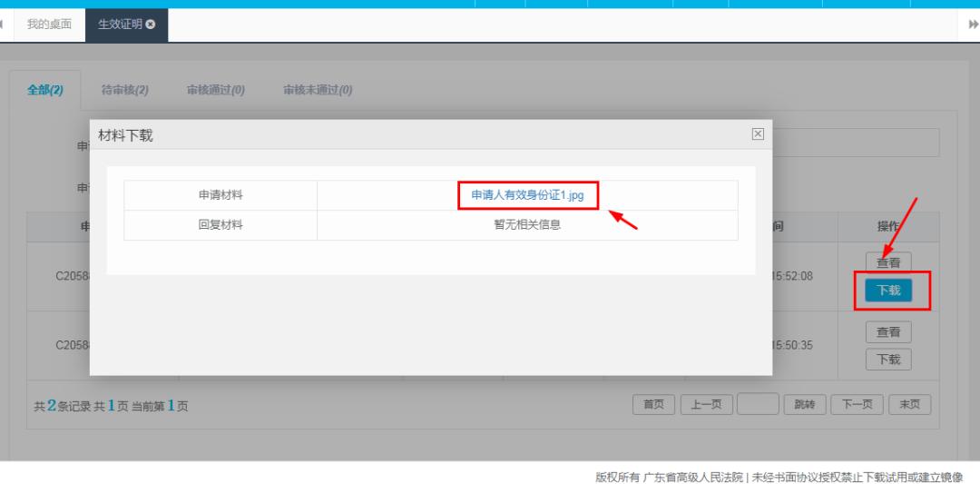The width and height of the screenshot is (980, 484).
Task: Click 查看 for the 15:50:35 record
Action: (888, 332)
